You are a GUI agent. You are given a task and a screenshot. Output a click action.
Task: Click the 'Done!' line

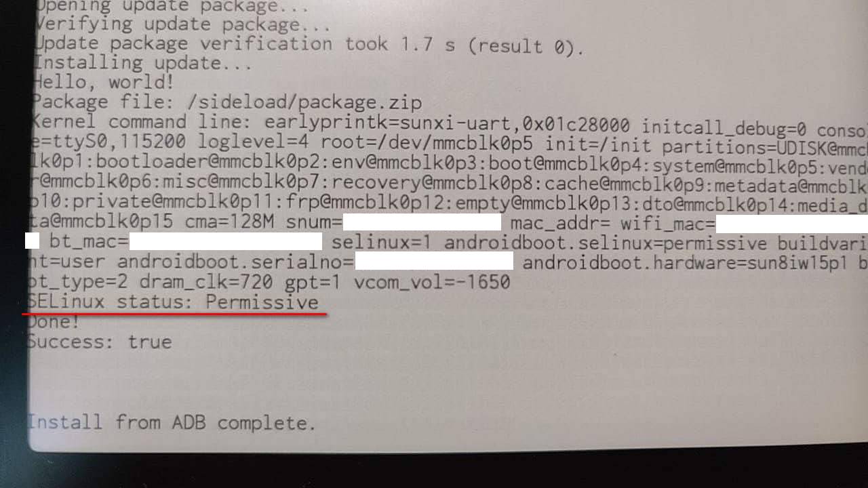(x=54, y=322)
